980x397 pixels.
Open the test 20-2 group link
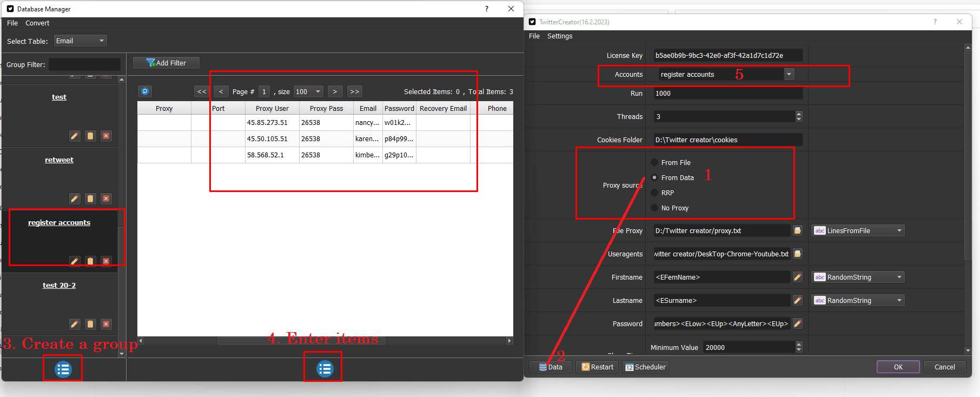pyautogui.click(x=59, y=285)
